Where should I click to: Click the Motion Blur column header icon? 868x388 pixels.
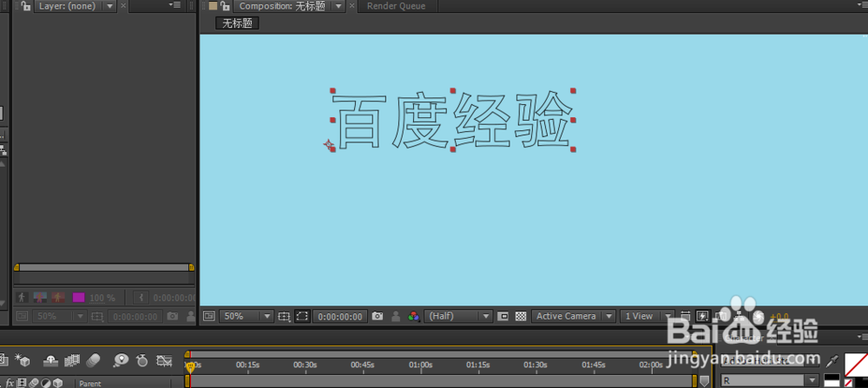pos(33,383)
